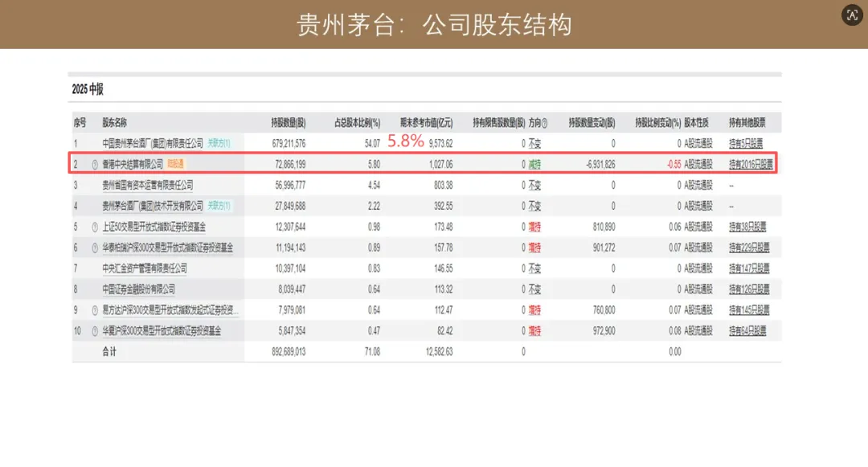This screenshot has width=868, height=467.
Task: Click info icon beside 华夏沪深300 fund
Action: coord(95,331)
